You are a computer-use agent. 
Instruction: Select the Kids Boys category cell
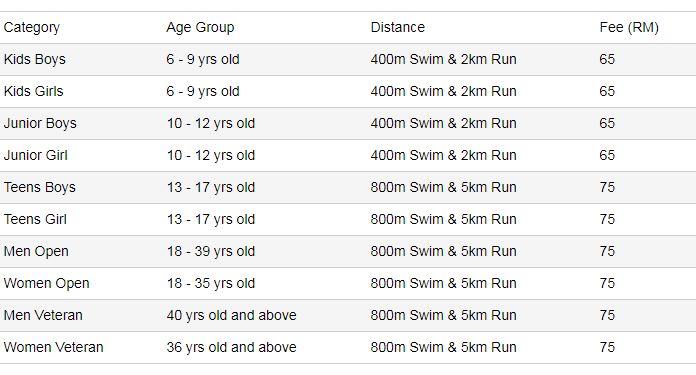click(35, 59)
